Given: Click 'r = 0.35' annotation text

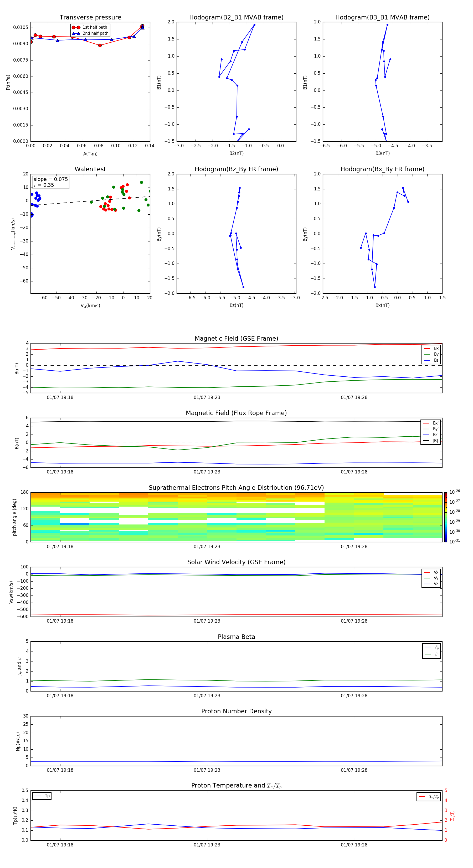Looking at the screenshot, I should click(44, 185).
